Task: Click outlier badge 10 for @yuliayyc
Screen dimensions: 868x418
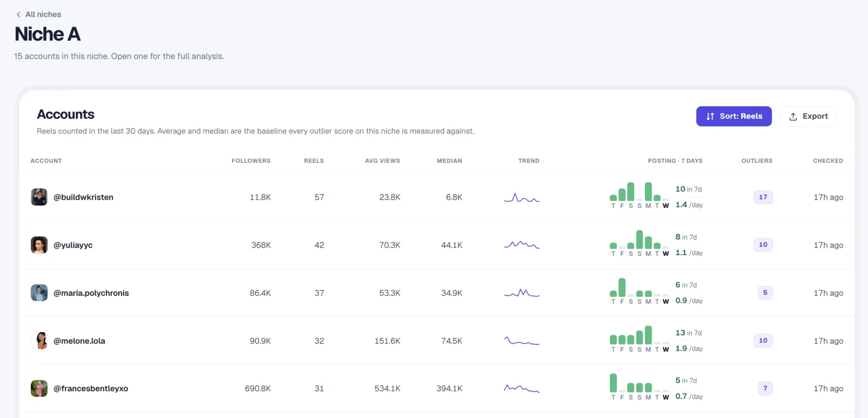Action: pos(763,245)
